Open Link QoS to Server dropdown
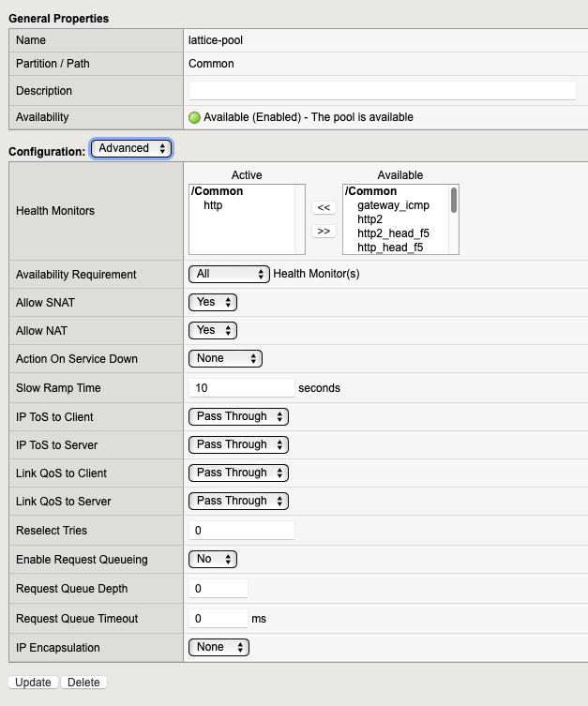Image resolution: width=588 pixels, height=706 pixels. (x=238, y=501)
